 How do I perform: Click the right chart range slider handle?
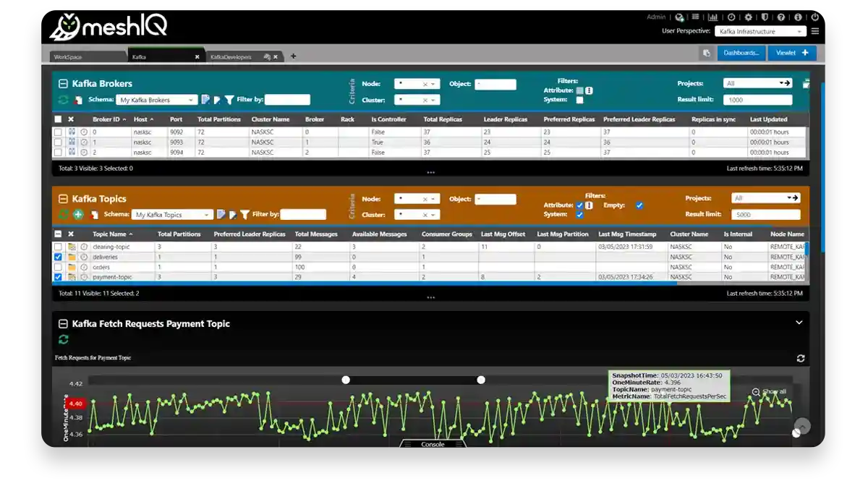481,380
